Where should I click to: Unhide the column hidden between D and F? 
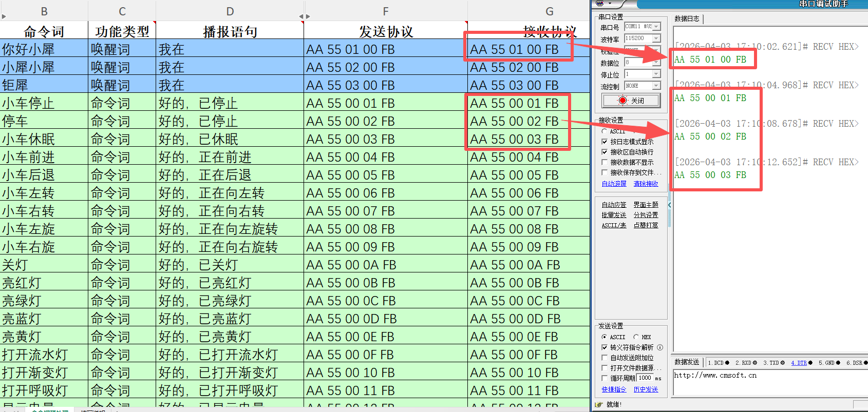[305, 16]
